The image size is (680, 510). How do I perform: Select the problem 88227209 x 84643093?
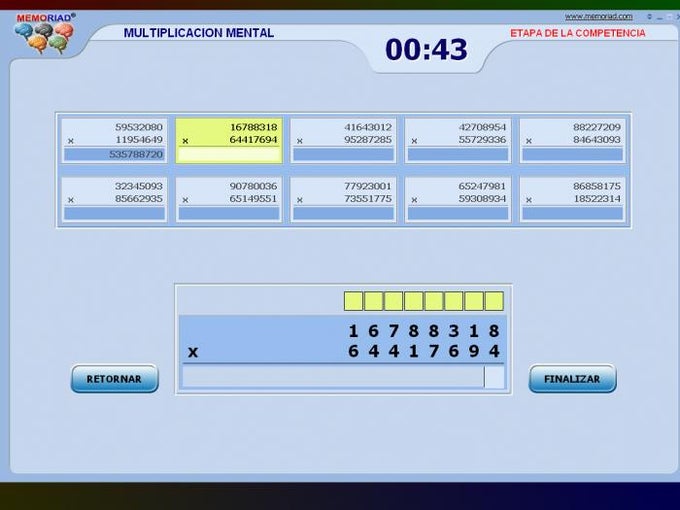click(x=572, y=141)
